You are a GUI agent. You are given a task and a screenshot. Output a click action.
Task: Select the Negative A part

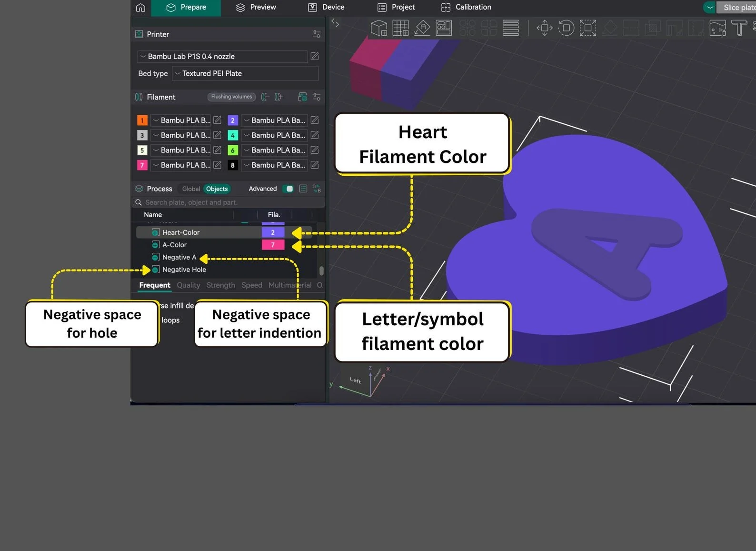click(x=179, y=257)
